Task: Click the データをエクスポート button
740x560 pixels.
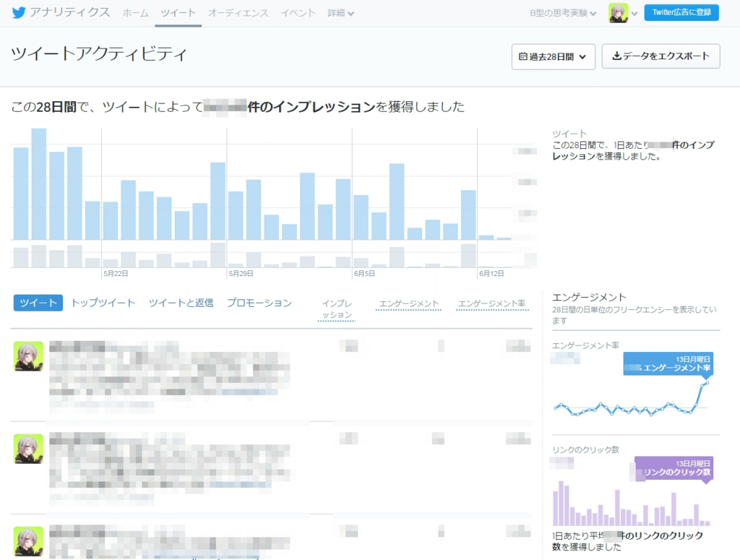Action: click(x=661, y=56)
